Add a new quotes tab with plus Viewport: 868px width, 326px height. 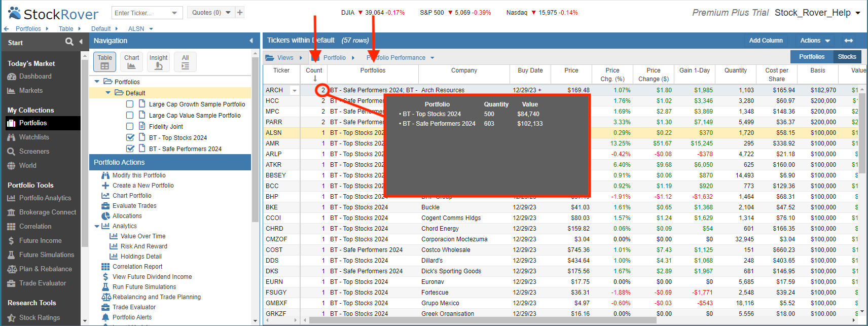coord(240,13)
